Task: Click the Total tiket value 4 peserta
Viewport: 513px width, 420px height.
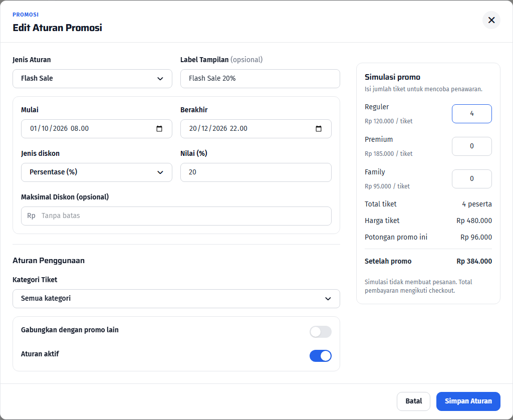Action: (x=477, y=204)
